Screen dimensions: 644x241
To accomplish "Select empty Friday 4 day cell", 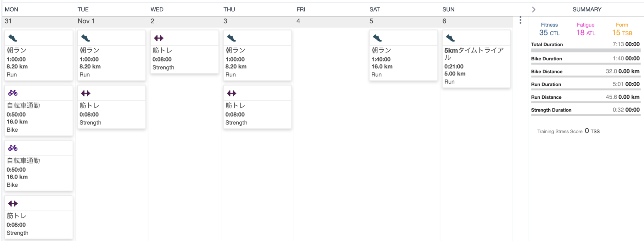I will [x=330, y=126].
